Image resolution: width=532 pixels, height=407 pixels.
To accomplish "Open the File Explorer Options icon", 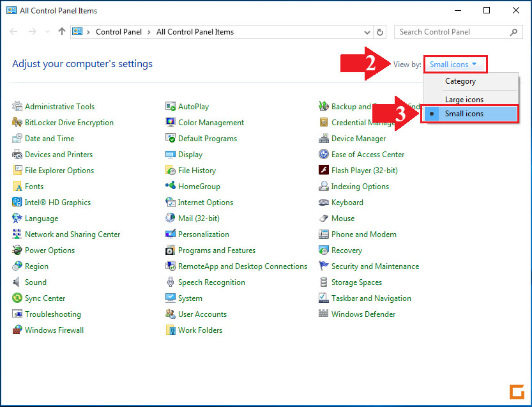I will 17,170.
